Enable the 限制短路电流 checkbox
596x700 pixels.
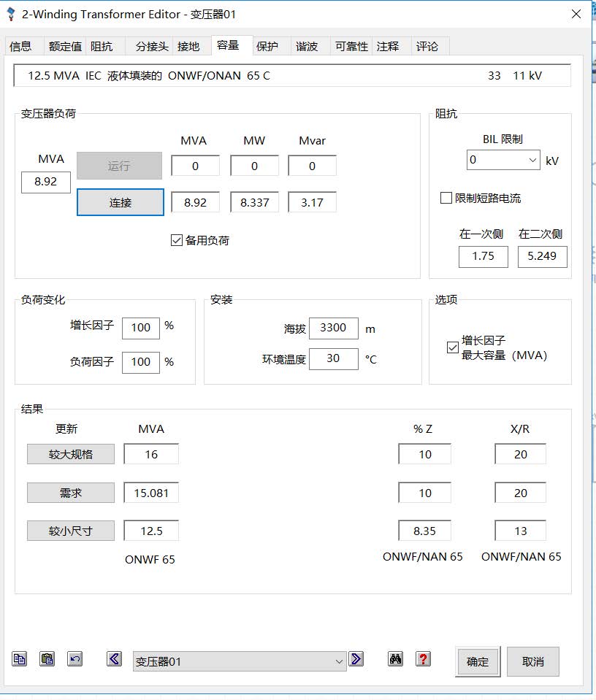click(446, 198)
